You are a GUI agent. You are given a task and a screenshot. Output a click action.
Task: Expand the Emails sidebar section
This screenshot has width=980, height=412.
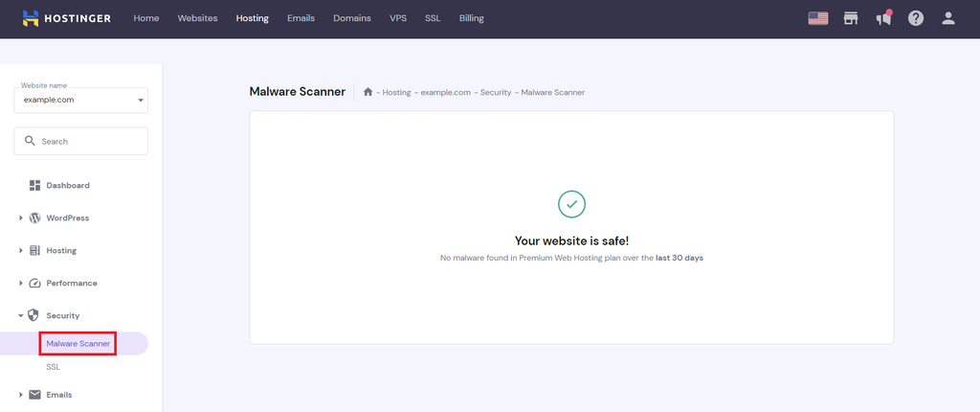point(21,395)
